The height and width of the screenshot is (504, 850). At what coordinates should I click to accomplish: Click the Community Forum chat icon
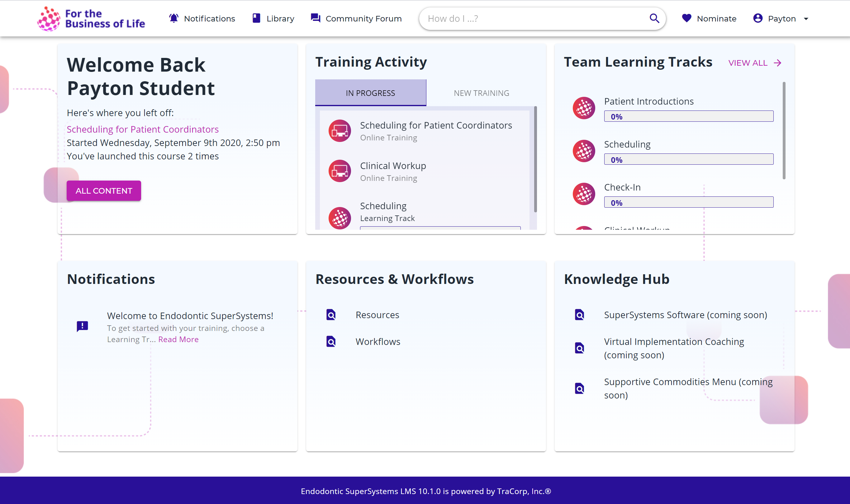tap(315, 18)
